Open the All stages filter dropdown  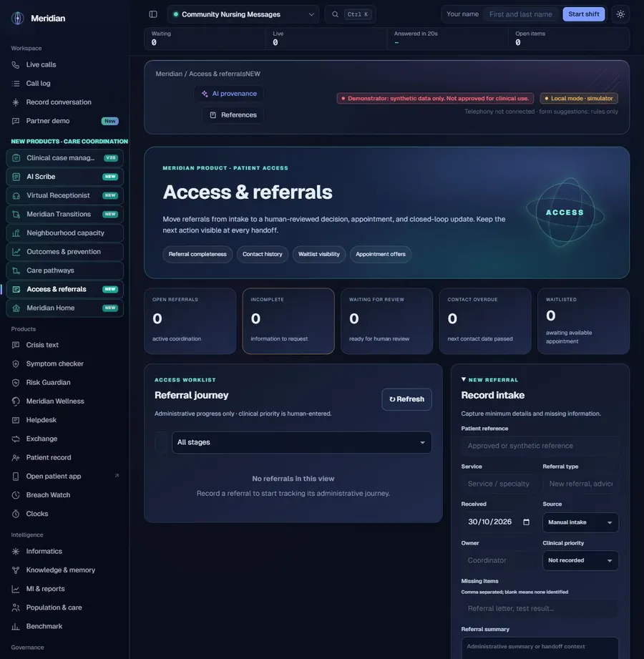pos(301,443)
